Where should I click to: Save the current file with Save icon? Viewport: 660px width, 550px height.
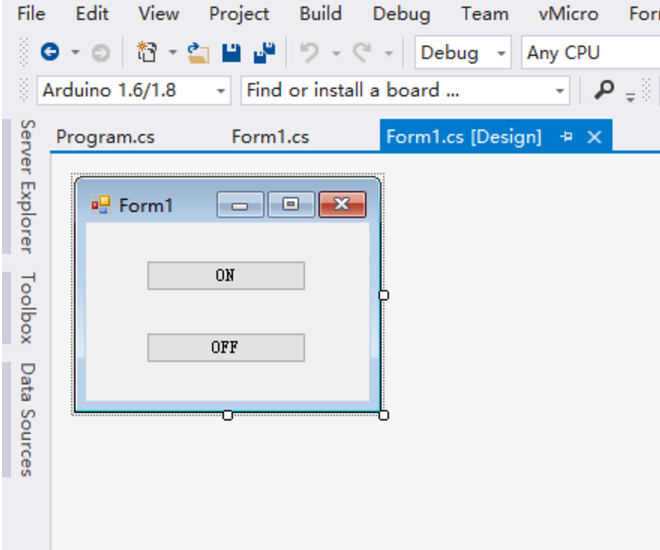click(231, 53)
